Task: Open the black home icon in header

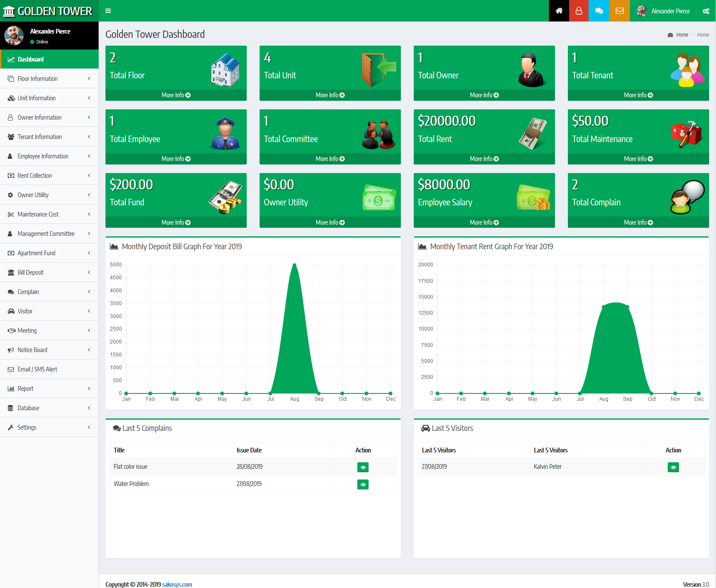Action: [559, 11]
